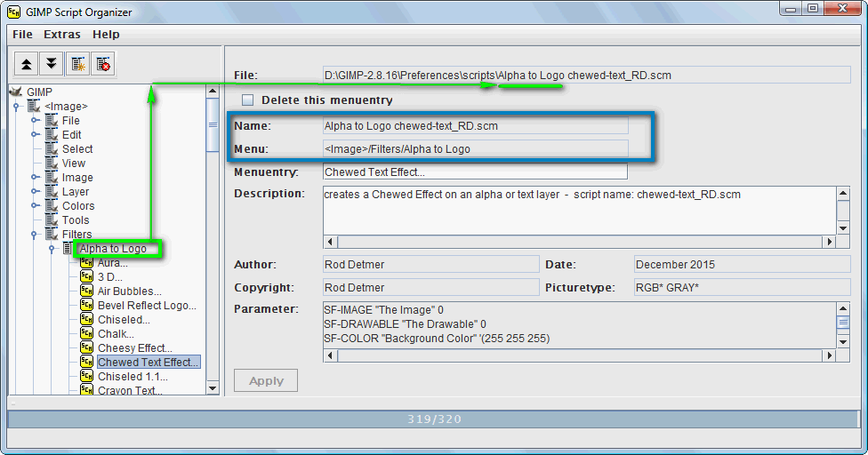Click the menu icon of the Edit node
868x455 pixels.
click(52, 134)
